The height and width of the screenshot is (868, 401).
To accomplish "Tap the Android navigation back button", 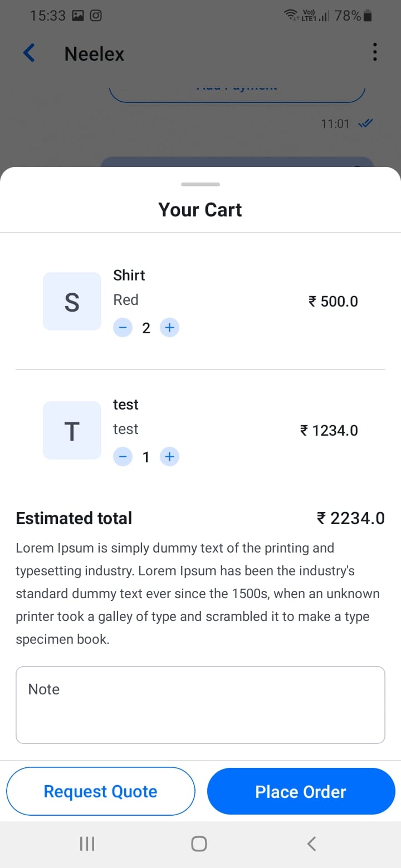I will (312, 844).
